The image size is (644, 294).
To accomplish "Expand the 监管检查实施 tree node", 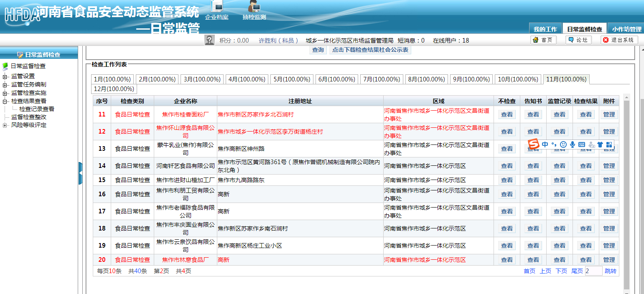I will pos(5,93).
